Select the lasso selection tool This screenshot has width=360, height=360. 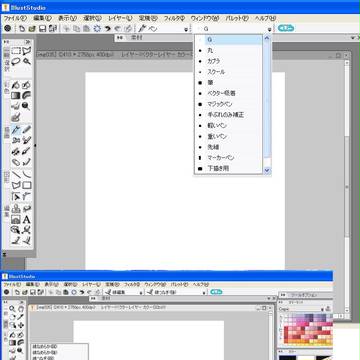(x=16, y=61)
